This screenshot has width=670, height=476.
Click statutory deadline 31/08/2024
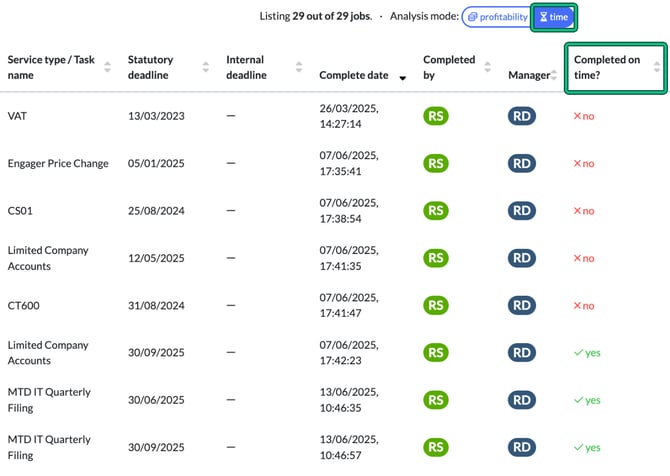156,306
